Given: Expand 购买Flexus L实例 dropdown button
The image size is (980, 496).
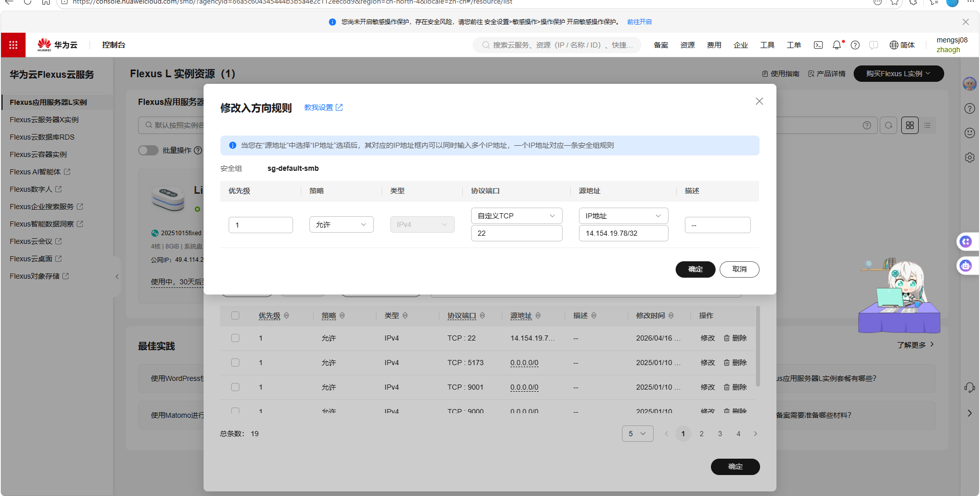Looking at the screenshot, I should 899,74.
